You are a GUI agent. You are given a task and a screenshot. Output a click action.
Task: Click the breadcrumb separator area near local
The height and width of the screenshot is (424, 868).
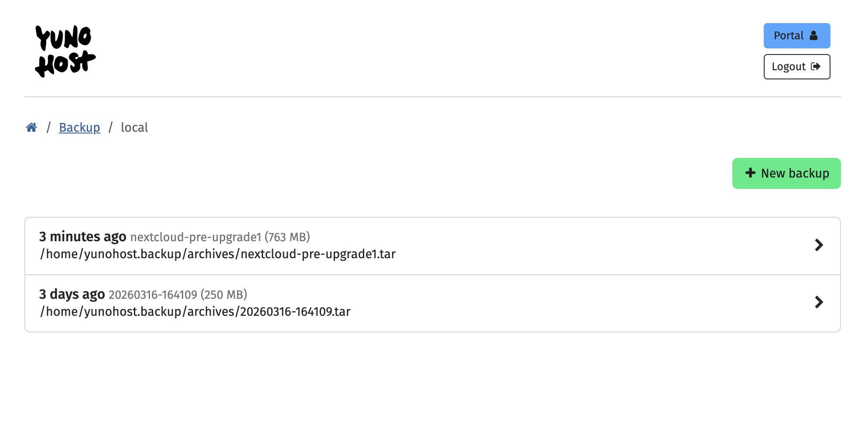pos(110,127)
